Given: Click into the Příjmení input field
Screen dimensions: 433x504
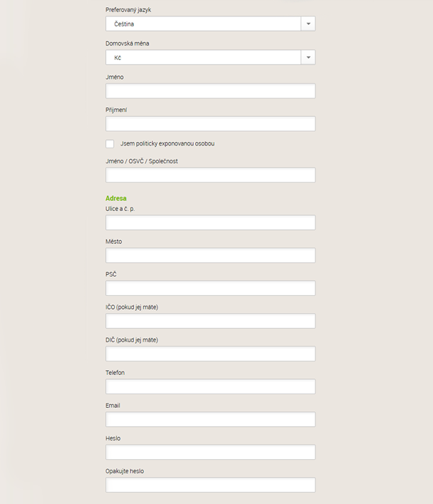Looking at the screenshot, I should click(210, 124).
